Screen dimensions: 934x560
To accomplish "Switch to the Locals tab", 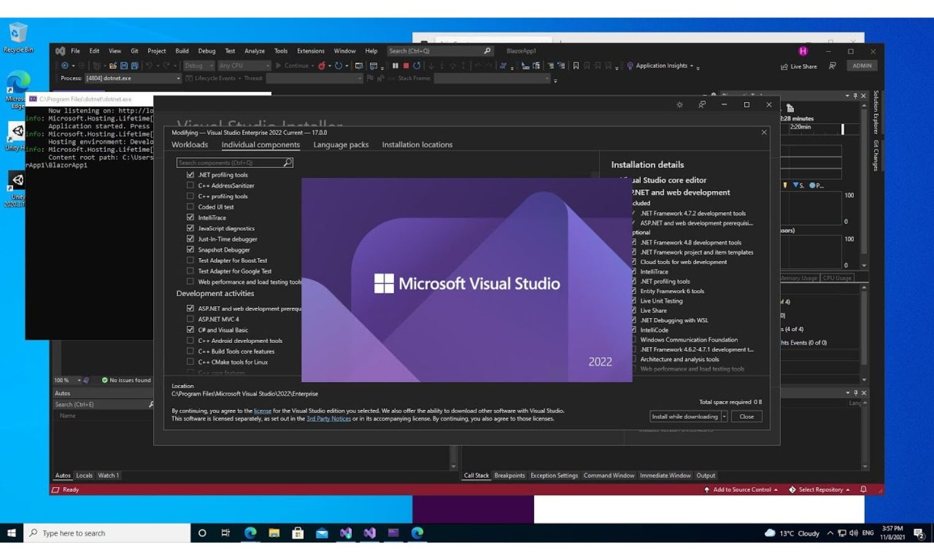I will coord(84,475).
